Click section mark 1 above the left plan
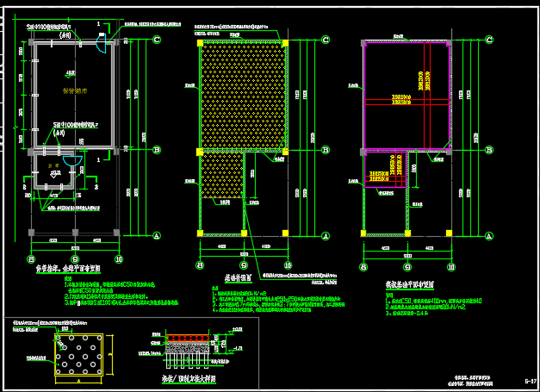 [x=98, y=24]
